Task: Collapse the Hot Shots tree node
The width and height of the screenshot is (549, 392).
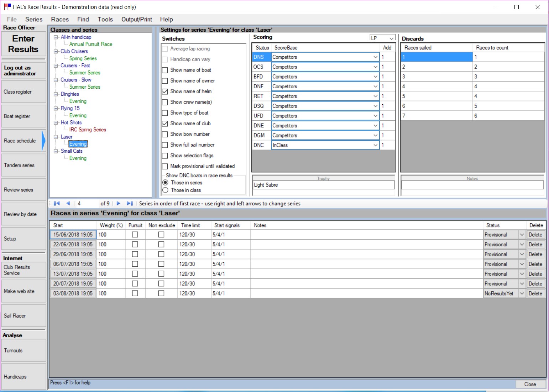Action: tap(56, 122)
